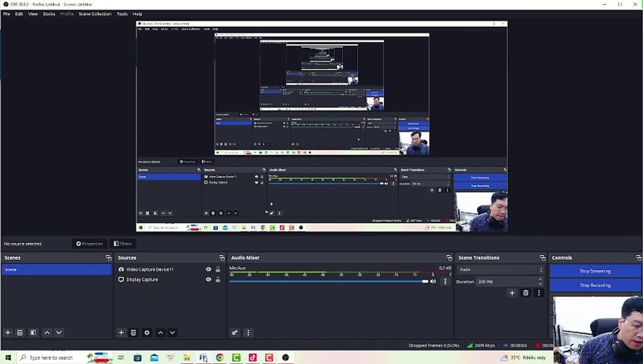Screen dimensions: 643x364
Task: Open source properties gear icon in Sources
Action: pos(147,333)
